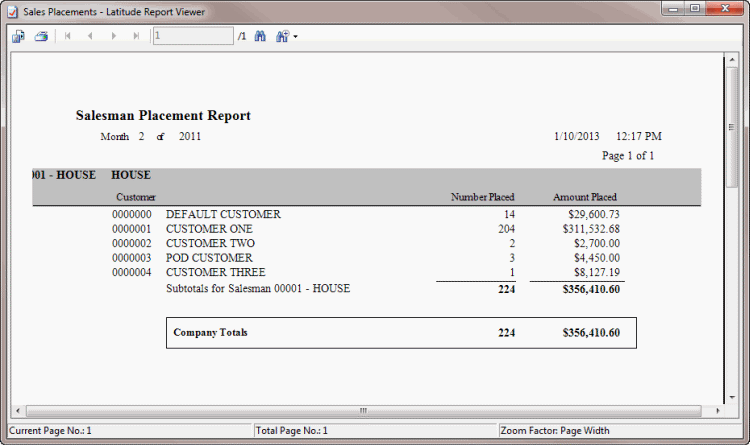Maximize the Latitude Report Viewer window
The width and height of the screenshot is (750, 445).
point(694,9)
